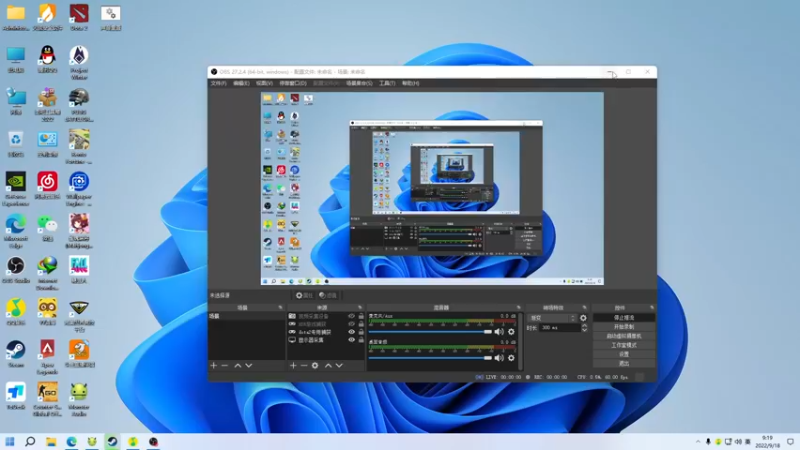Lock the display capture source
800x450 pixels.
[x=361, y=340]
